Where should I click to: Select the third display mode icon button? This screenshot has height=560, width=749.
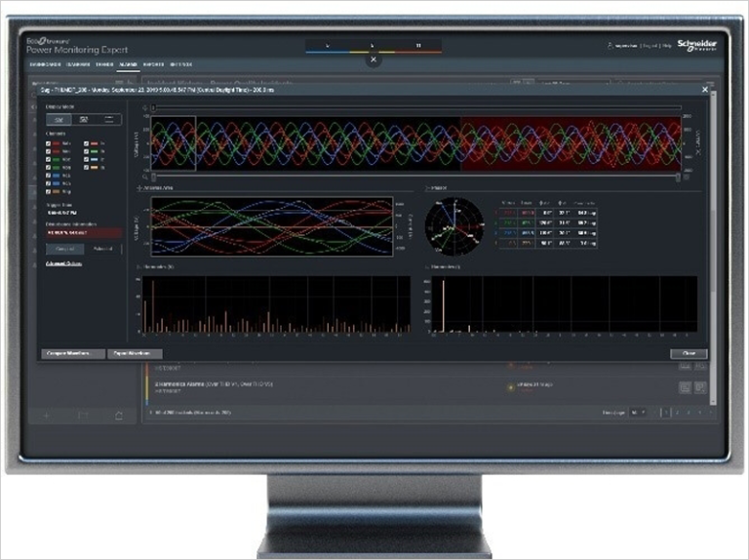click(110, 119)
